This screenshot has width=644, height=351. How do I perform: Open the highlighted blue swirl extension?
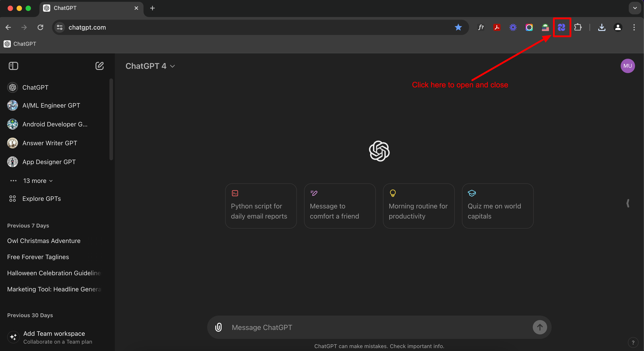[x=561, y=27]
